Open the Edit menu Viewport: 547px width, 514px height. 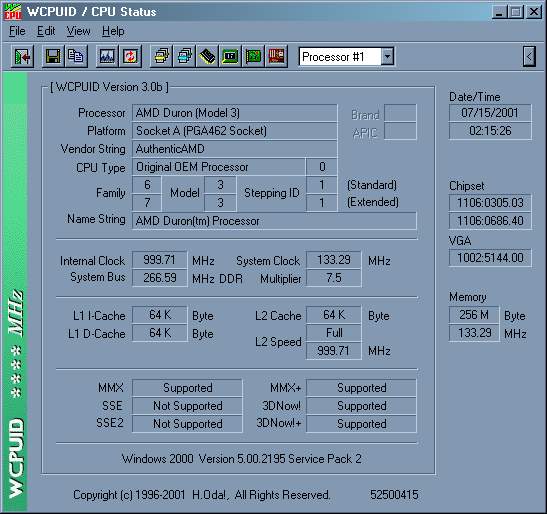pos(46,31)
